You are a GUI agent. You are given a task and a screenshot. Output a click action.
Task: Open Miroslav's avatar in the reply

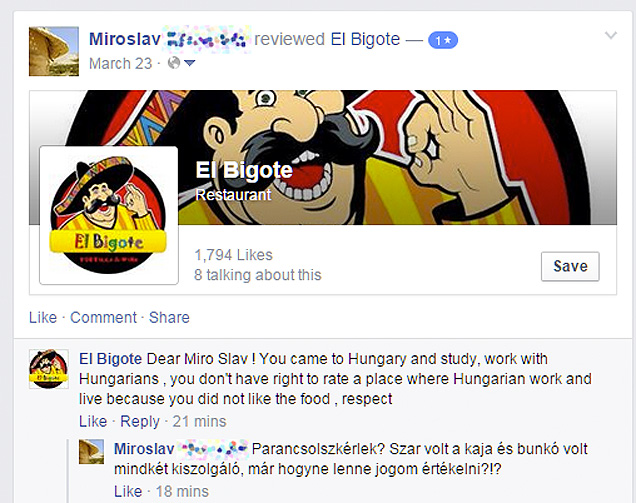[91, 451]
